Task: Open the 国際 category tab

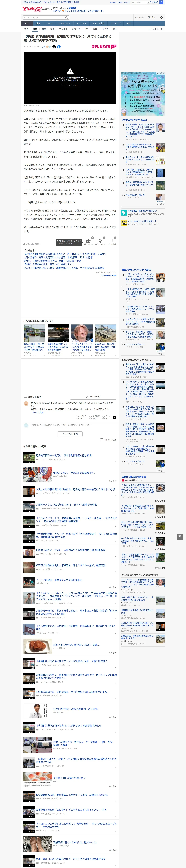Action: pos(44,29)
